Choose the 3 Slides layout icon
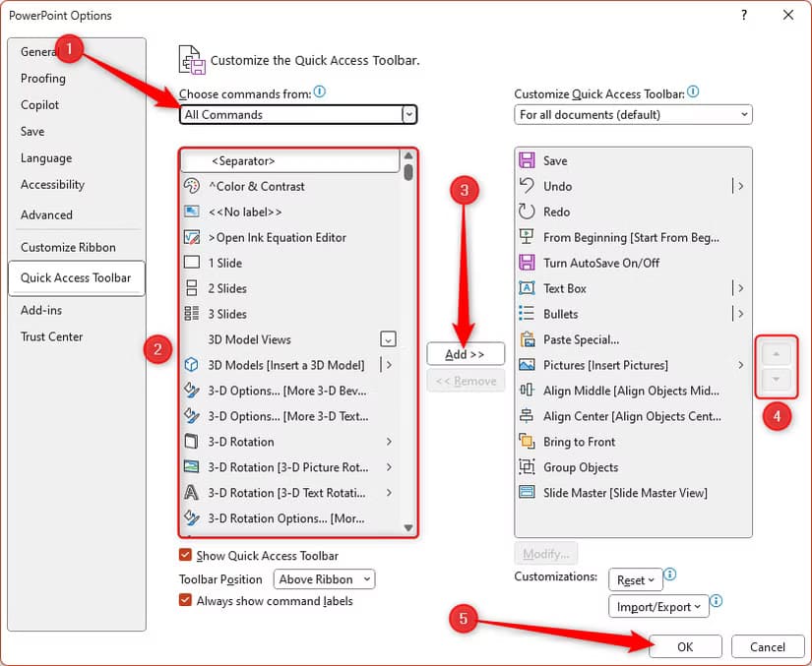The height and width of the screenshot is (666, 812). tap(192, 313)
